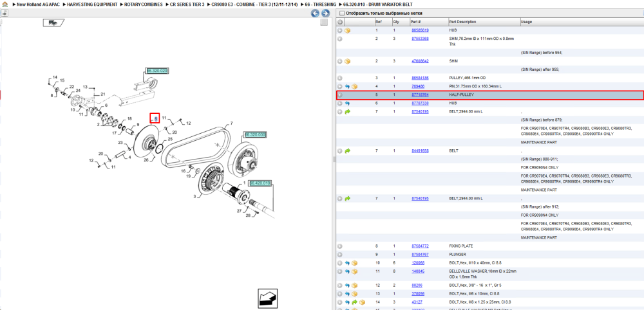
Task: Click Part Description column header
Action: [484, 22]
